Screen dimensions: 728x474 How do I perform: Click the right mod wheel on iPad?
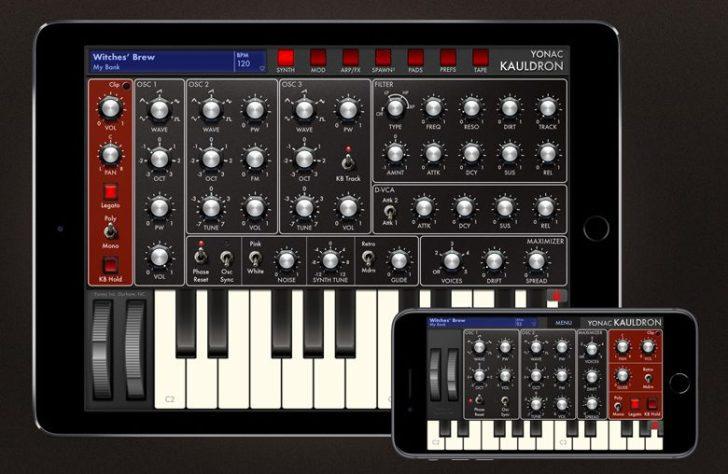tap(136, 351)
